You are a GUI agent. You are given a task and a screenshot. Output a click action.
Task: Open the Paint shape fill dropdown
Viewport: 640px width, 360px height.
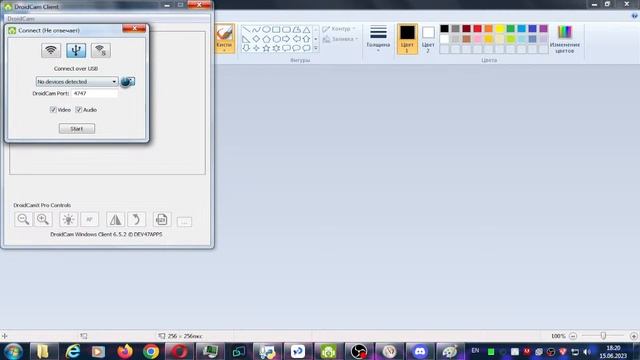[x=340, y=39]
